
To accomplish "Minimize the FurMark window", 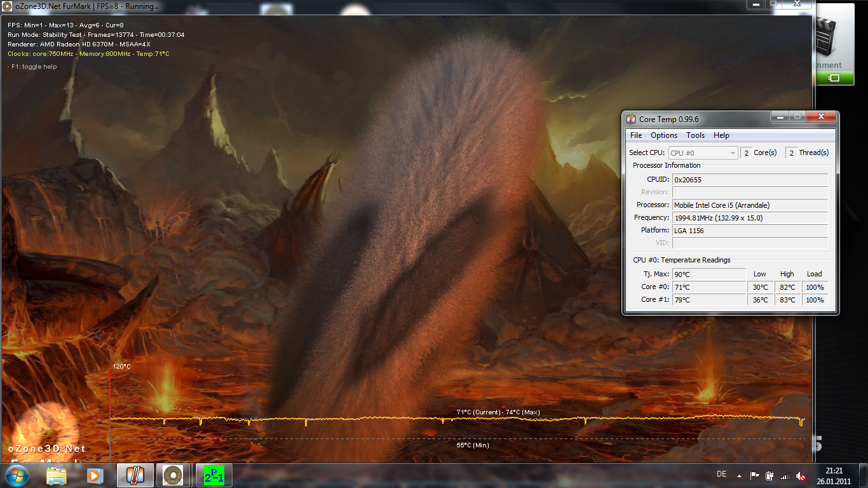I will pyautogui.click(x=757, y=4).
